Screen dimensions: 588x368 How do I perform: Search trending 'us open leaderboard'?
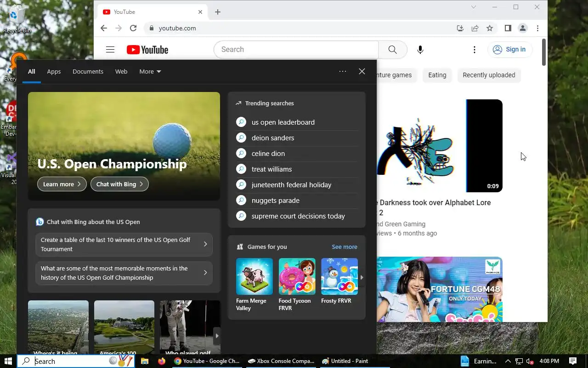point(297,122)
